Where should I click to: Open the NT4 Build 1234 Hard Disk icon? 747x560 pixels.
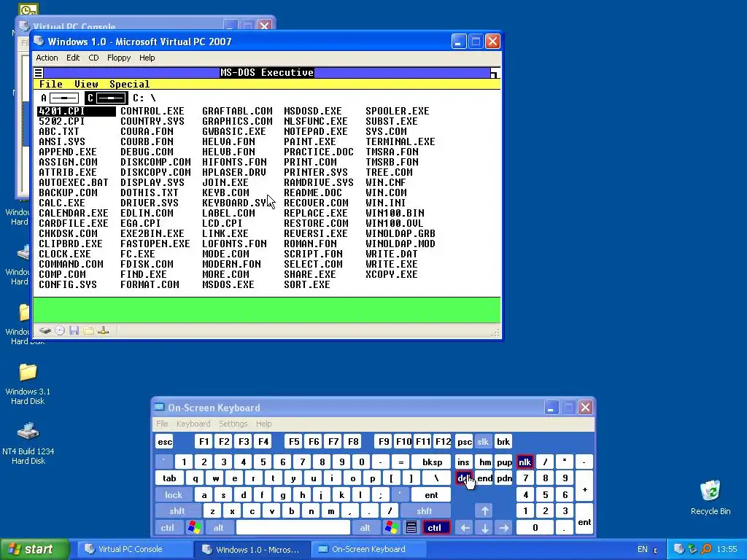[x=28, y=443]
